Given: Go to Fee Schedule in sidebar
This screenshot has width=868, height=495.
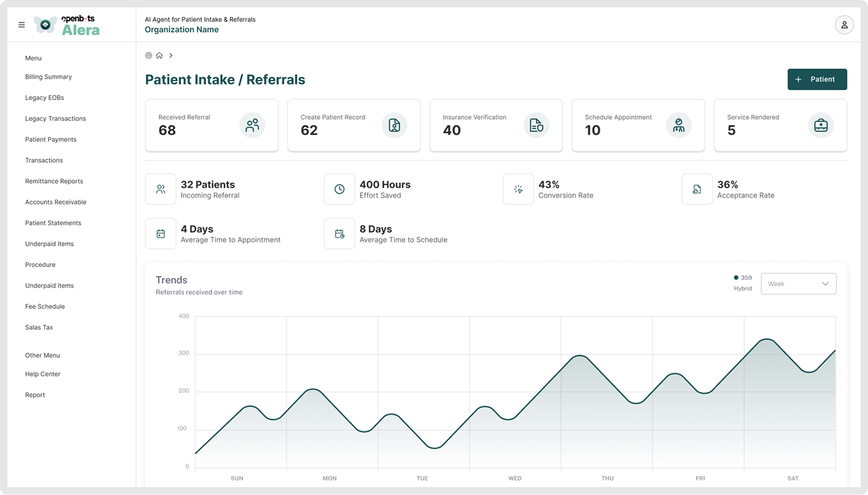Looking at the screenshot, I should [x=45, y=307].
